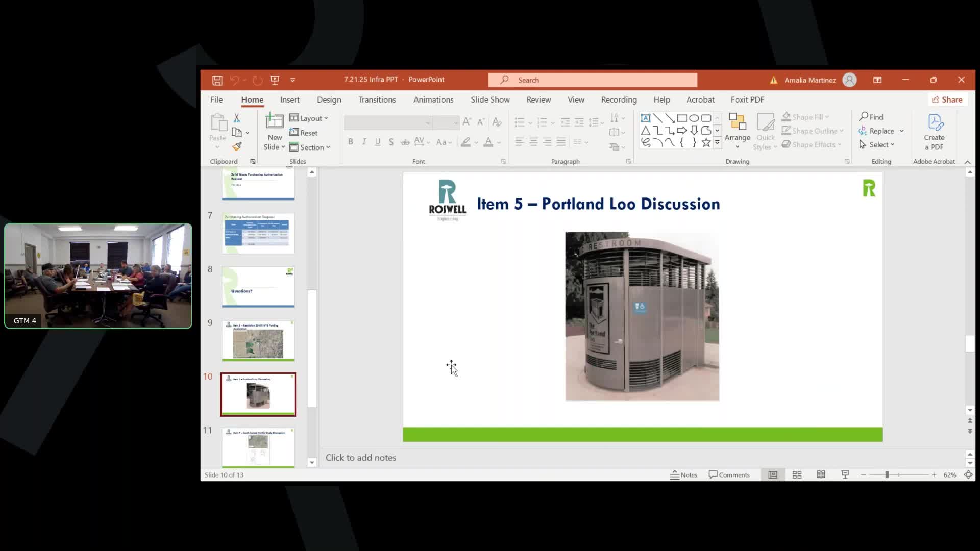This screenshot has width=980, height=551.
Task: Open the Select dropdown in Editing
Action: click(x=877, y=145)
